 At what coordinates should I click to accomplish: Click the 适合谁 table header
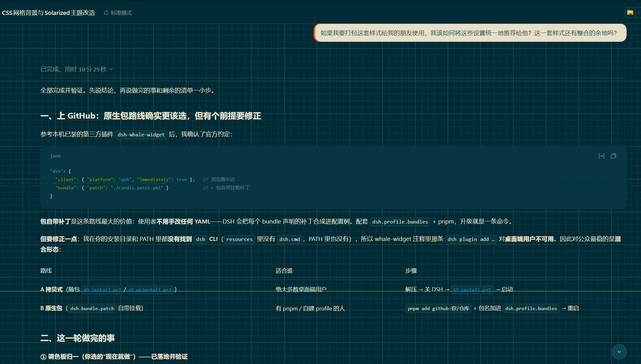(284, 270)
